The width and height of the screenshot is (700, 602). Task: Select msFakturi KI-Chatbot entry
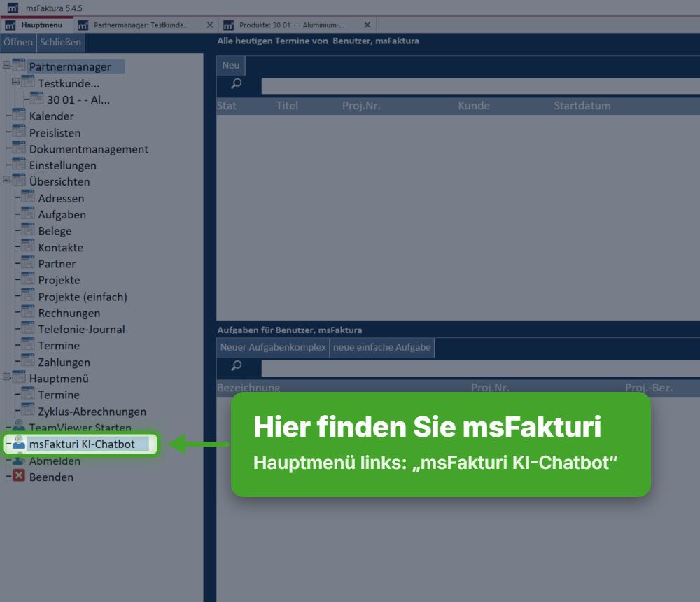82,444
